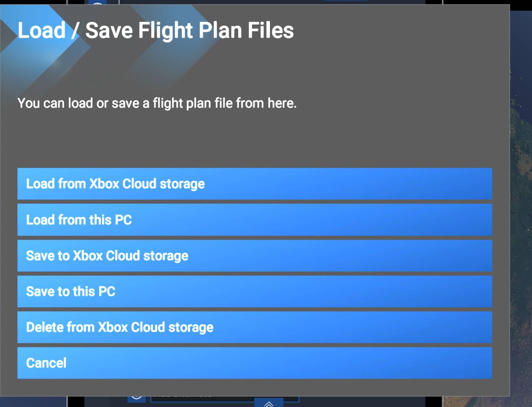Viewport: 532px width, 407px height.
Task: Open a flight plan stored on this PC
Action: [254, 220]
